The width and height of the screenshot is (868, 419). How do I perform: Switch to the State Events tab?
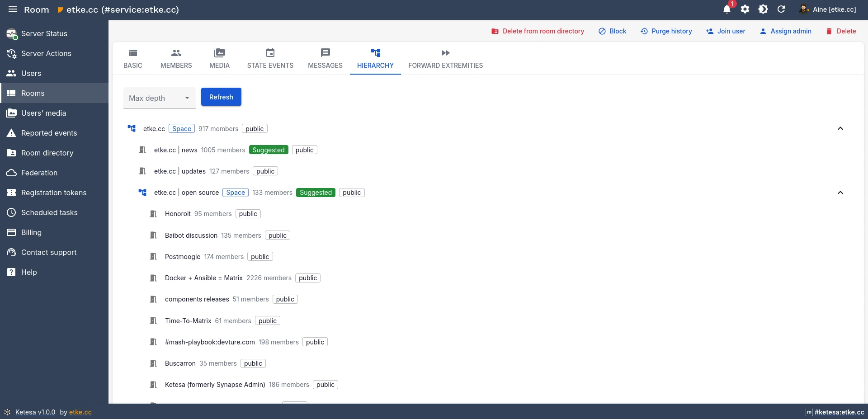pyautogui.click(x=270, y=59)
